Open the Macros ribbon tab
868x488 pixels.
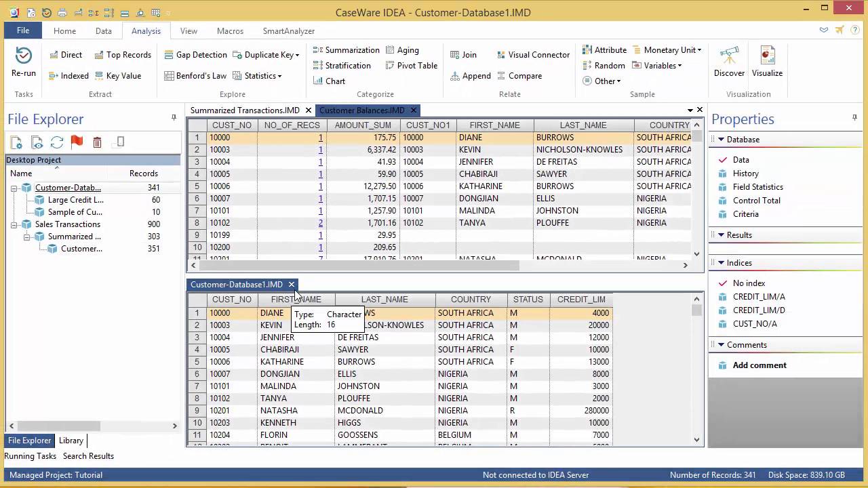point(231,31)
